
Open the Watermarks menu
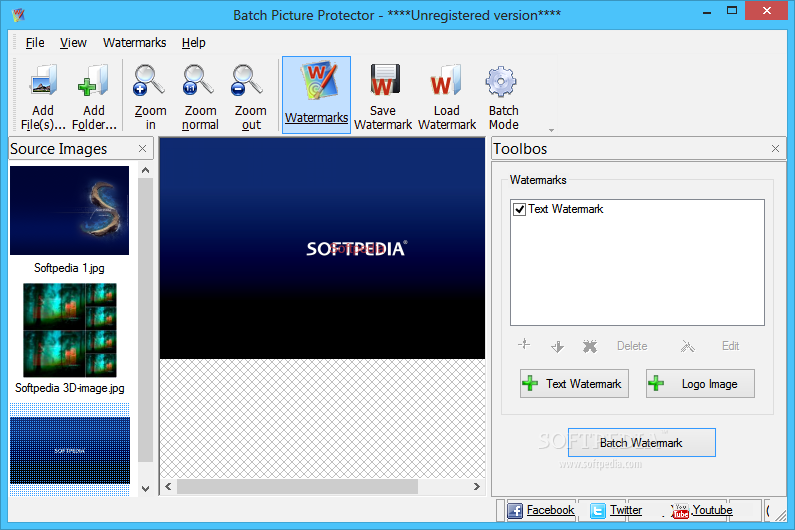pyautogui.click(x=134, y=43)
